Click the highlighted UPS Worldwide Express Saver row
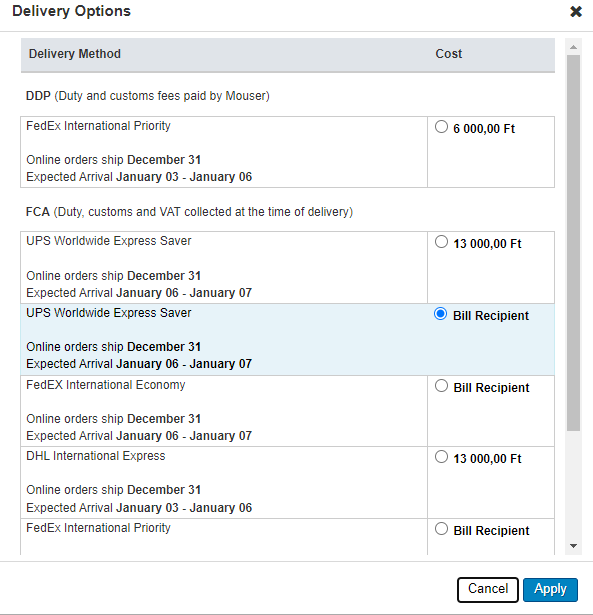This screenshot has height=615, width=593. [287, 339]
